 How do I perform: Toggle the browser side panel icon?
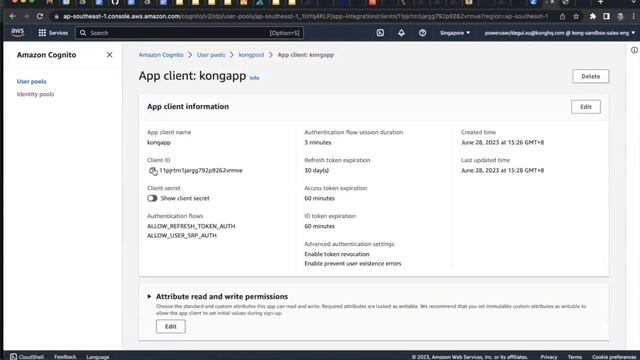pos(607,16)
